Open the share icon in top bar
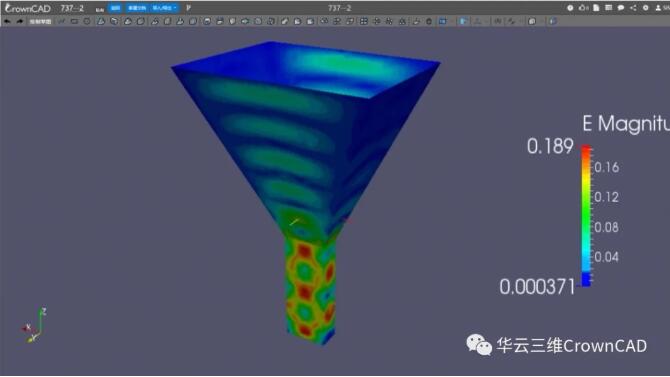The image size is (670, 377). 633,8
